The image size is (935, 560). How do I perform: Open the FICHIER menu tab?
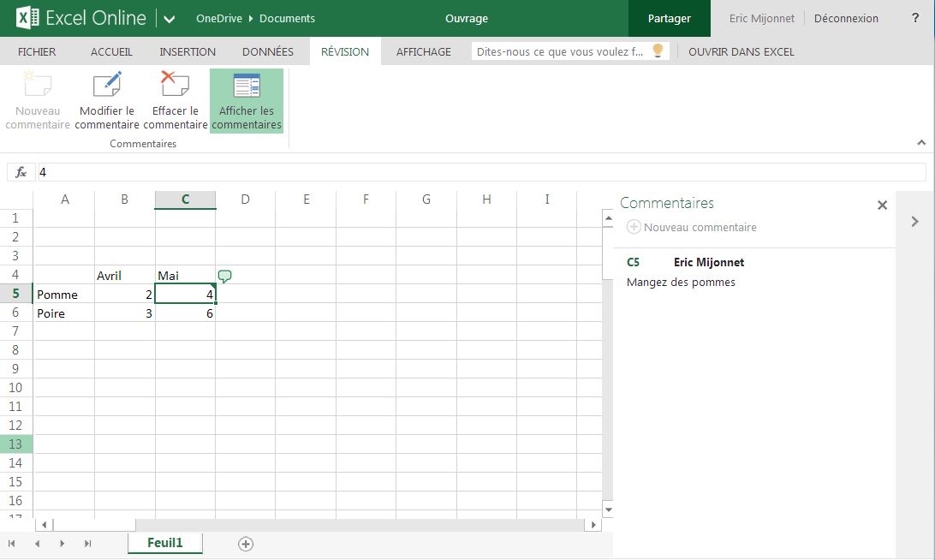pos(37,51)
